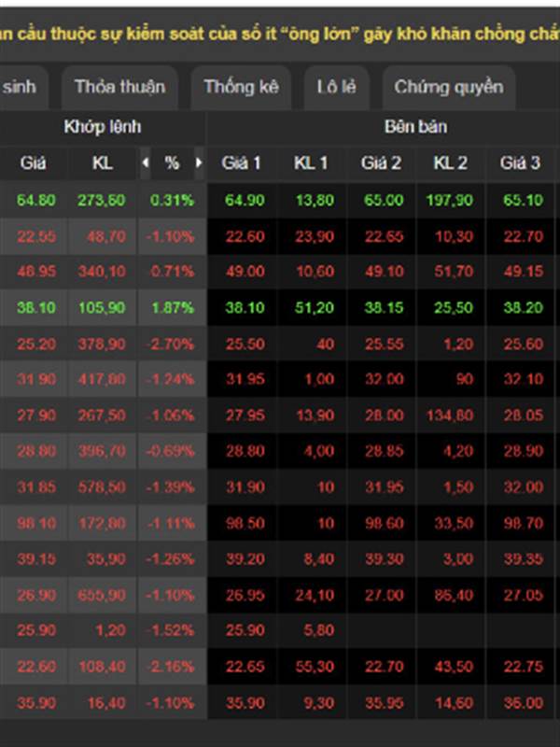This screenshot has width=560, height=747.
Task: Click ask volume 51,20
Action: 315,308
